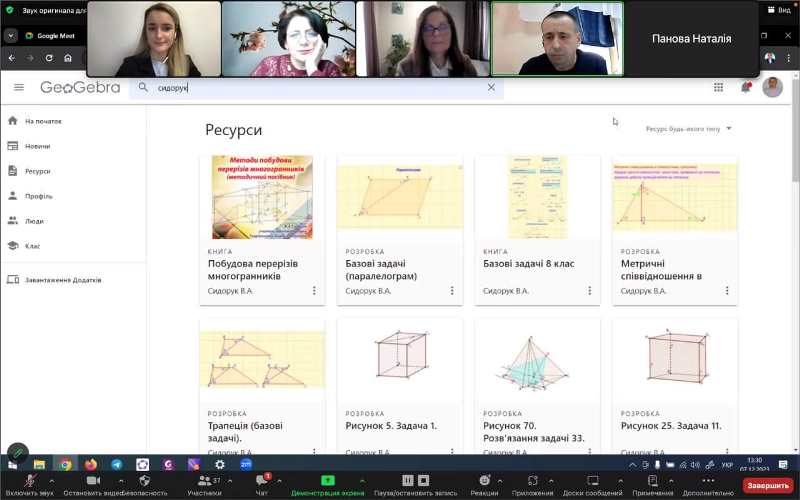Viewport: 800px width, 500px height.
Task: Click the search field containing 'сидорук'
Action: tap(316, 88)
